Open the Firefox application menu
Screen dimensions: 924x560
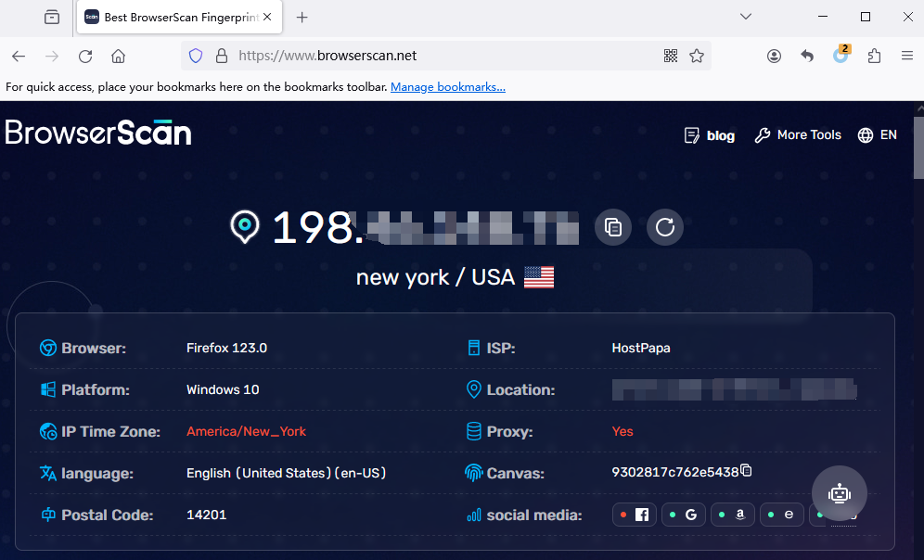[x=907, y=56]
